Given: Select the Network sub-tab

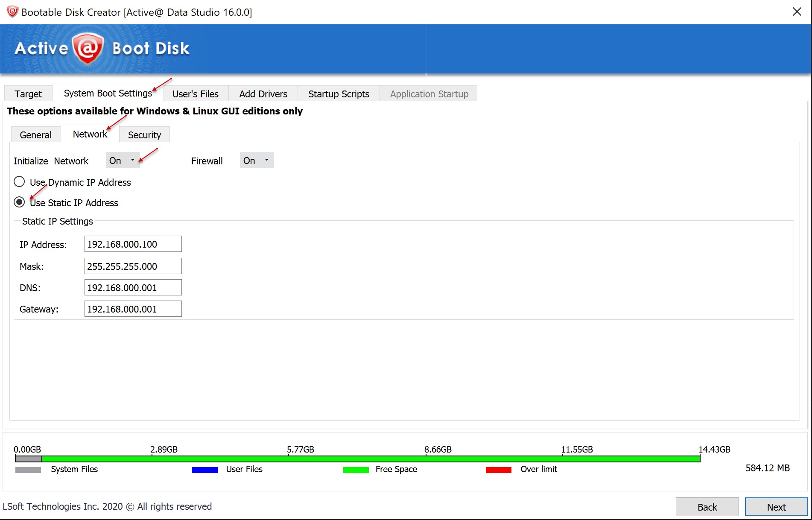Looking at the screenshot, I should (90, 134).
